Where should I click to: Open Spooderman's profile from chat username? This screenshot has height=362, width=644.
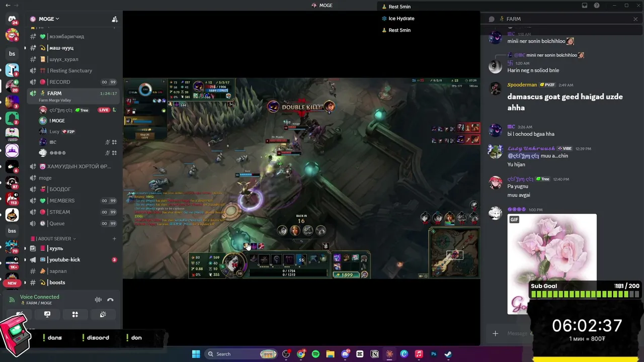tap(522, 85)
